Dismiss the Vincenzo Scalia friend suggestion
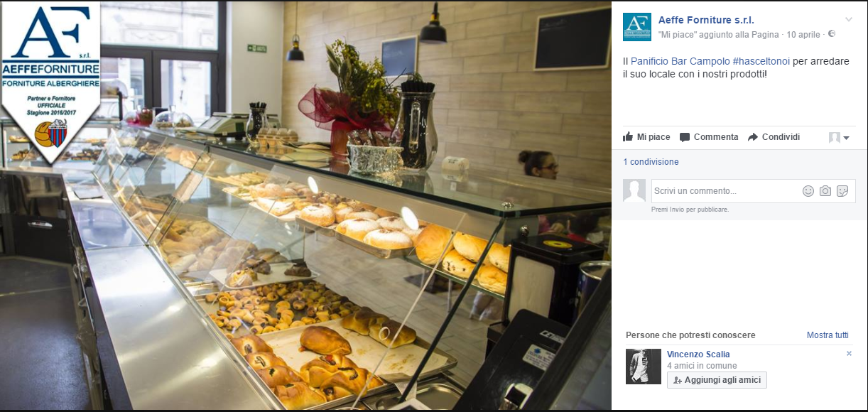The height and width of the screenshot is (412, 868). 849,354
